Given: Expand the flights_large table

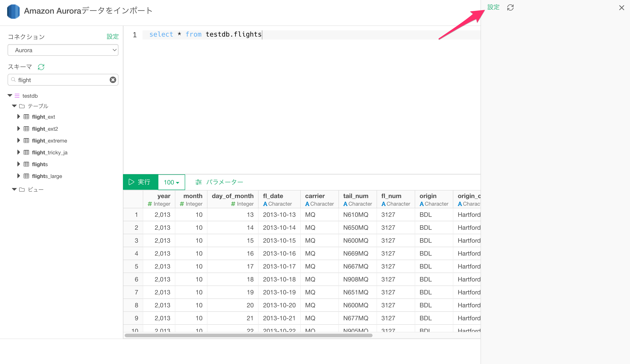Looking at the screenshot, I should click(x=19, y=176).
